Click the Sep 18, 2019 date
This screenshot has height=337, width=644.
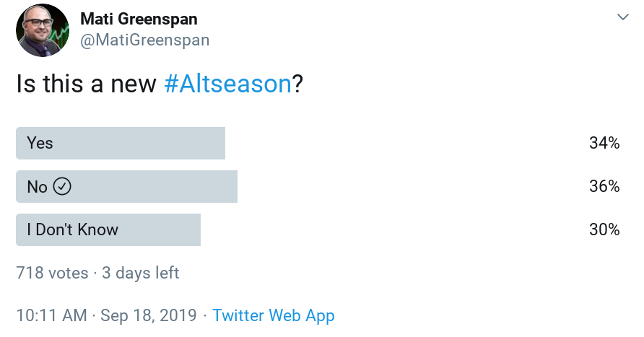coord(149,315)
